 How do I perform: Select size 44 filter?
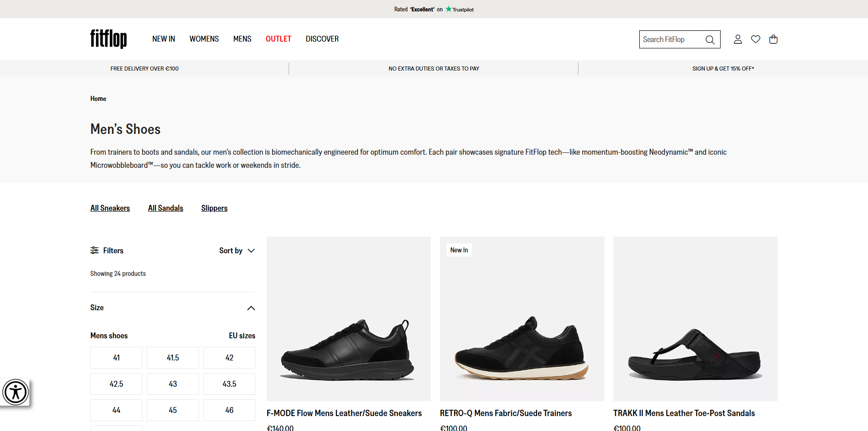tap(116, 410)
